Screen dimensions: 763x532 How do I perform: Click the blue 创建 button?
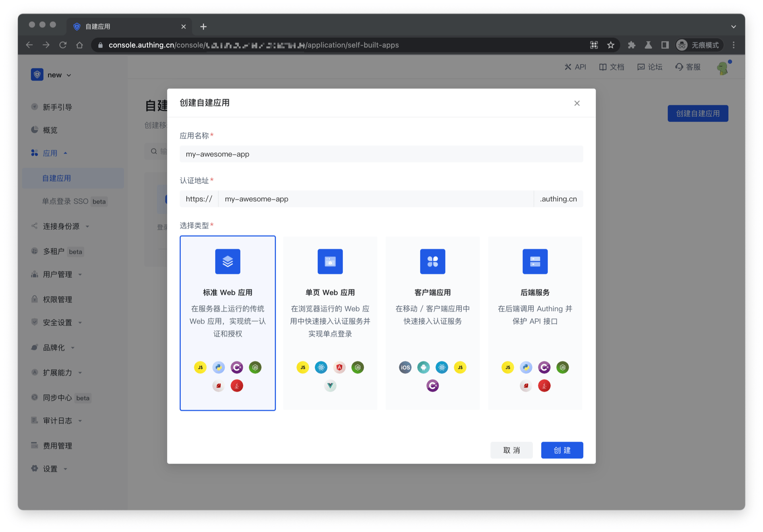(x=562, y=450)
